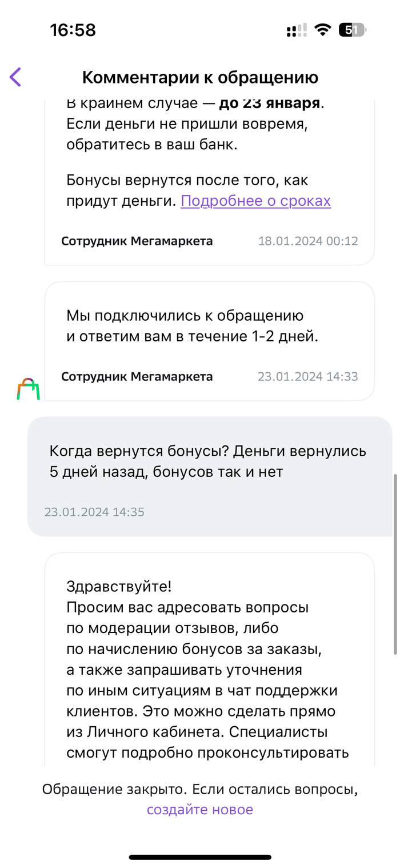Screen dimensions: 400x868
Task: Tap "Сотрудник Мегамаркета" label beside 18.01.2024
Action: tap(137, 241)
